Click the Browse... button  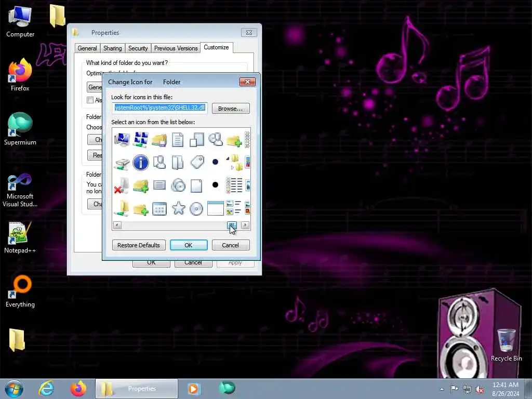[x=230, y=109]
